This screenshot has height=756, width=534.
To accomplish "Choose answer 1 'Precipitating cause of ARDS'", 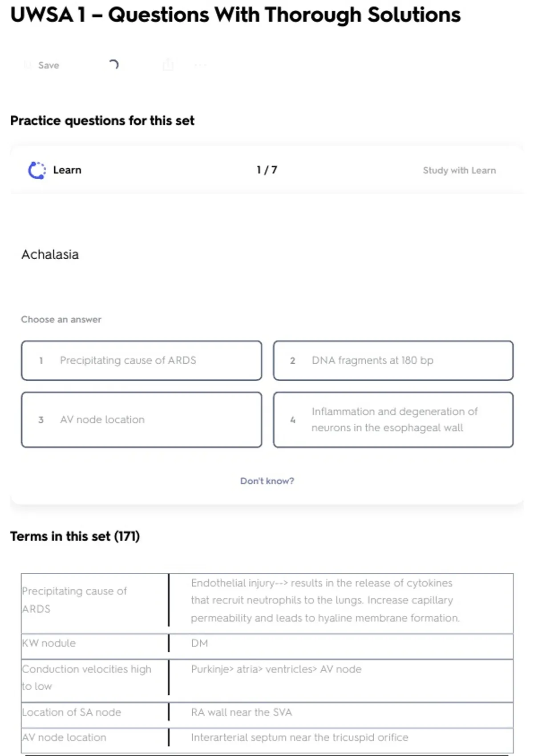I will (x=142, y=361).
